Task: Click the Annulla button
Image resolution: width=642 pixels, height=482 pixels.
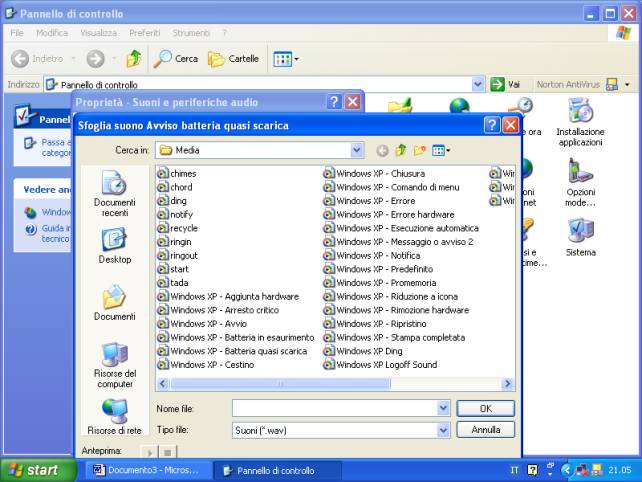Action: point(486,430)
